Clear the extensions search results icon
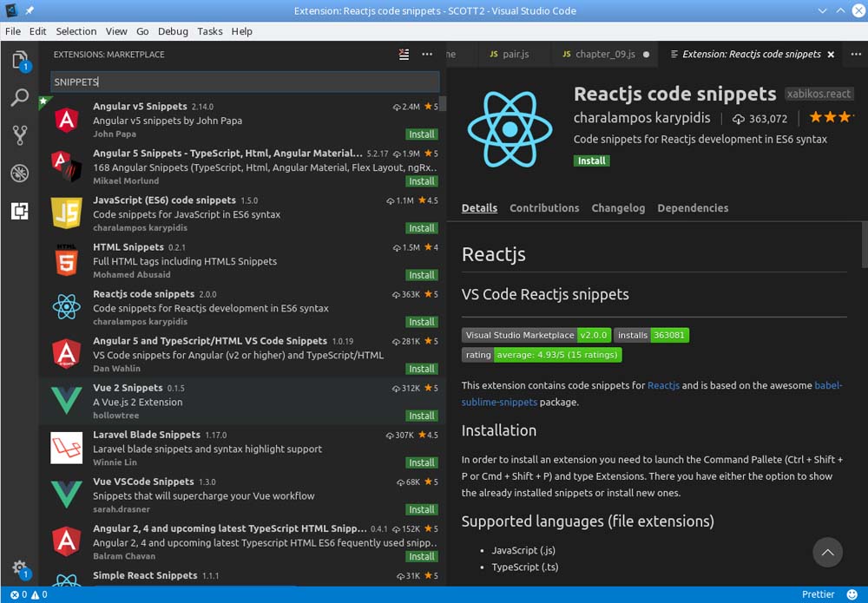Viewport: 868px width, 603px height. (404, 55)
